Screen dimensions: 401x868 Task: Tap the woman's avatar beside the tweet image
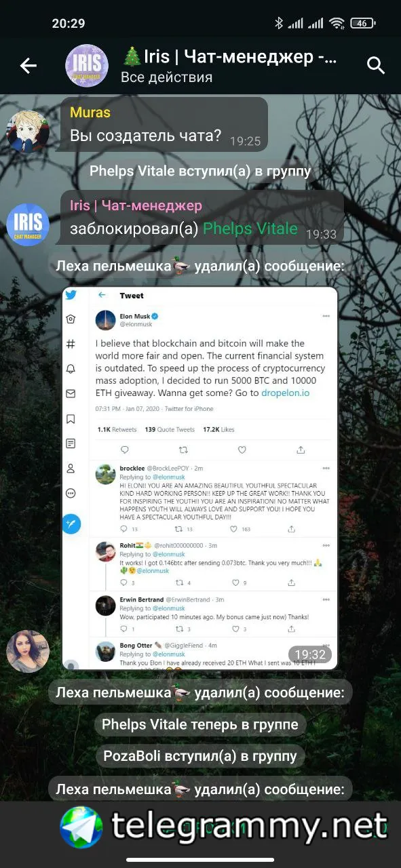click(x=28, y=652)
